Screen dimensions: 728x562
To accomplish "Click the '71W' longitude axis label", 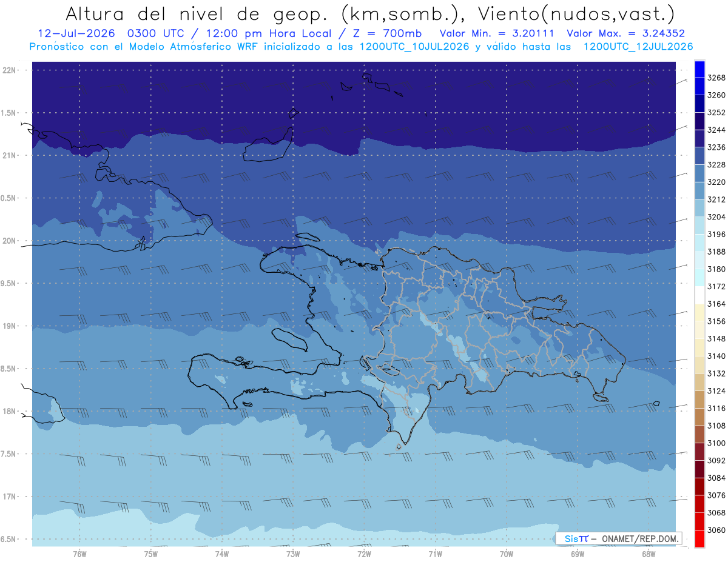I will point(435,554).
